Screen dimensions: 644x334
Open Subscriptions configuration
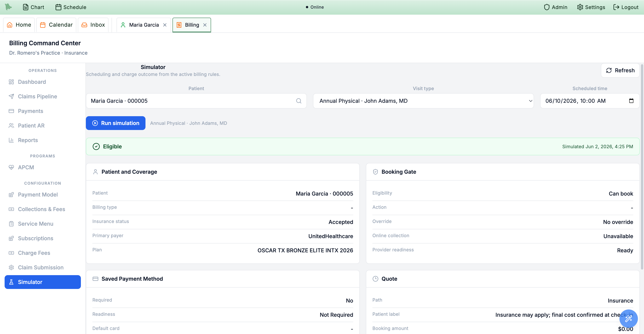[43, 238]
